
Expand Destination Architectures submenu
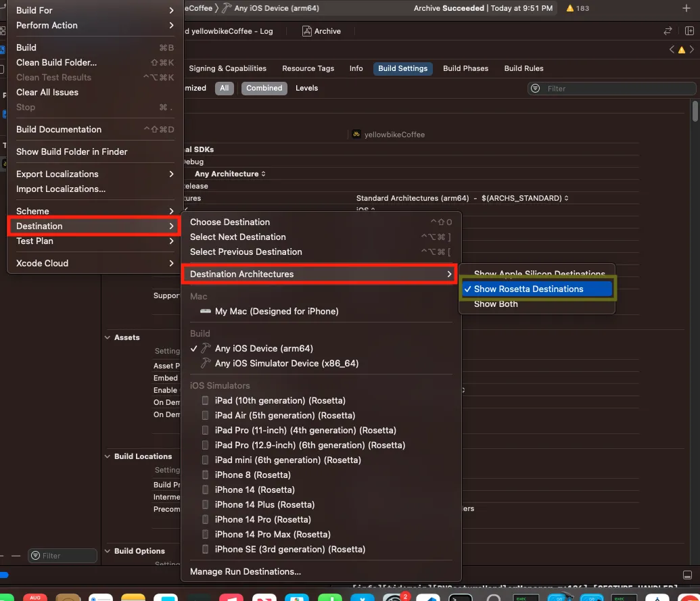coord(320,274)
